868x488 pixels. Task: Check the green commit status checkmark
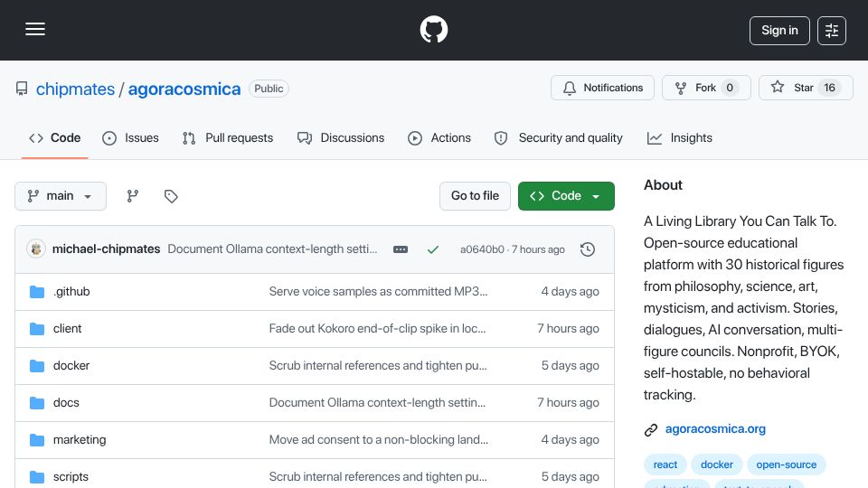pyautogui.click(x=433, y=249)
